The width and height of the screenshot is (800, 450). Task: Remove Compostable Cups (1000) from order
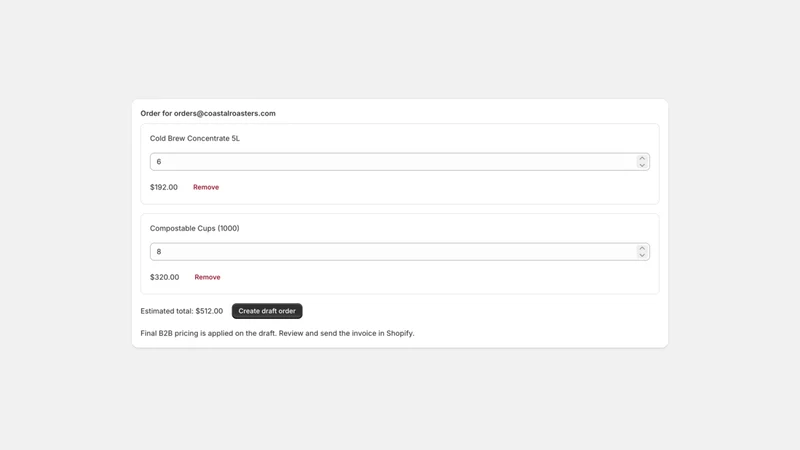(x=207, y=277)
